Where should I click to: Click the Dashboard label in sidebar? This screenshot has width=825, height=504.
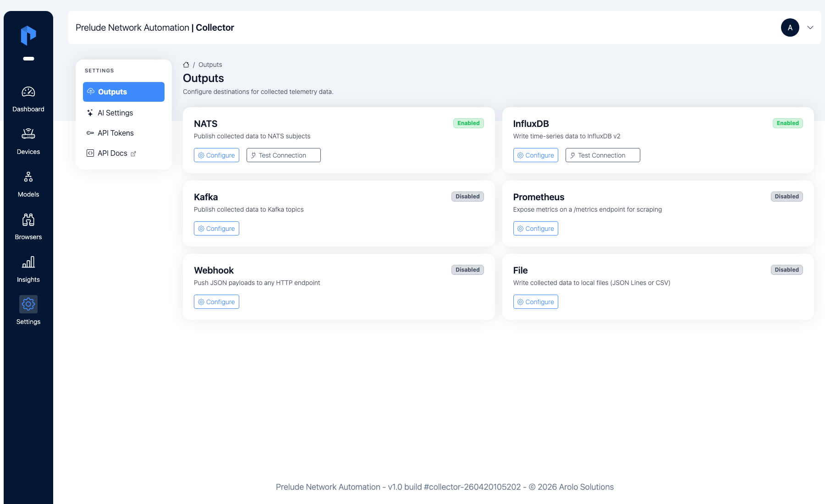coord(28,109)
